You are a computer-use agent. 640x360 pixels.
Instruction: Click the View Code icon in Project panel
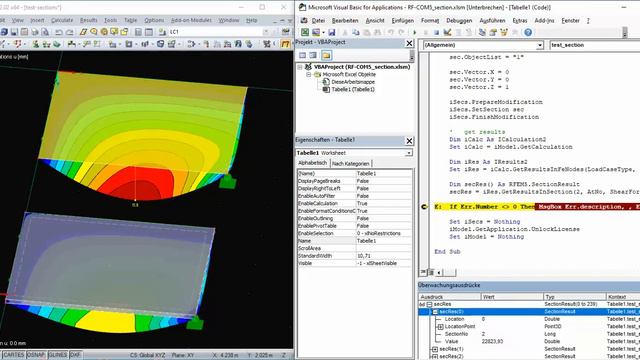tap(302, 55)
